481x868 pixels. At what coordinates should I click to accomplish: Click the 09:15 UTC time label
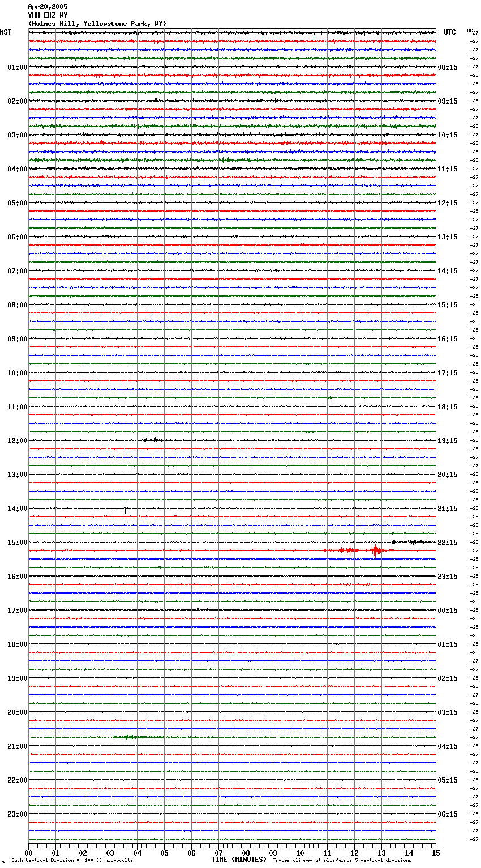[448, 101]
